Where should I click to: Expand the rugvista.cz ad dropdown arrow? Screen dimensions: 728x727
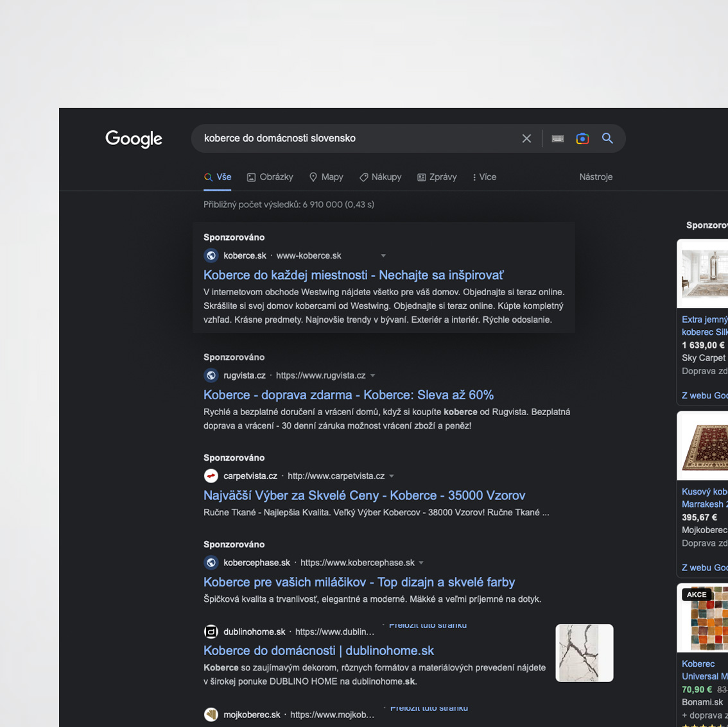coord(373,375)
